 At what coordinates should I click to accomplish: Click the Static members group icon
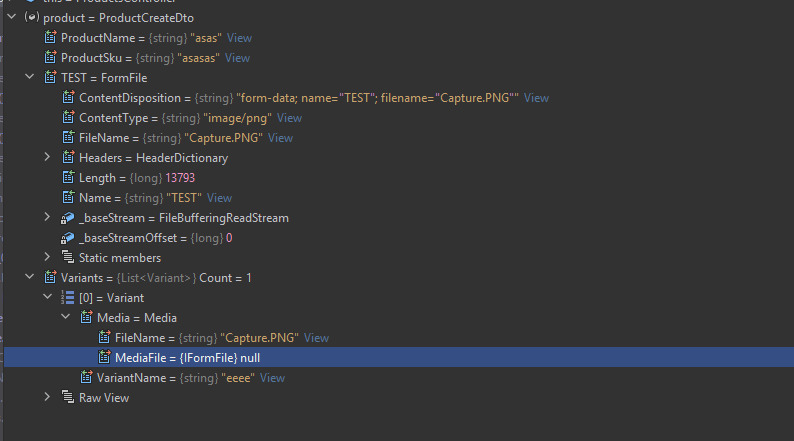[68, 257]
